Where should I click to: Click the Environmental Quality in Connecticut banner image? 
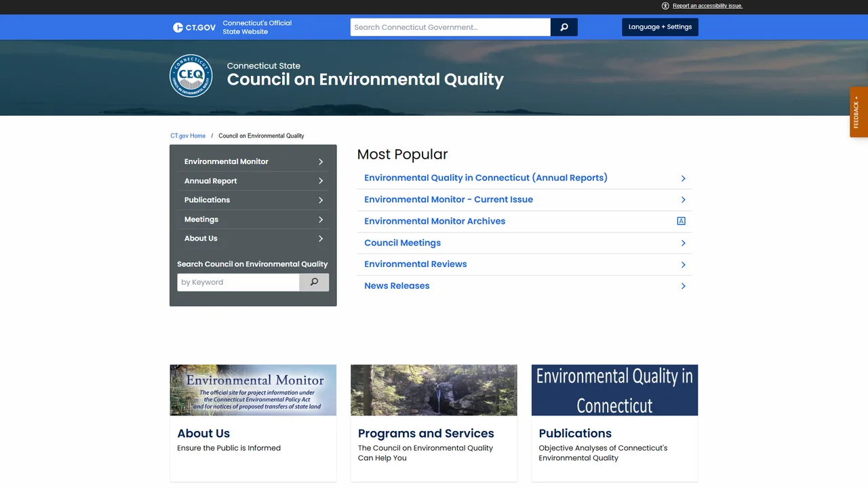click(x=614, y=390)
